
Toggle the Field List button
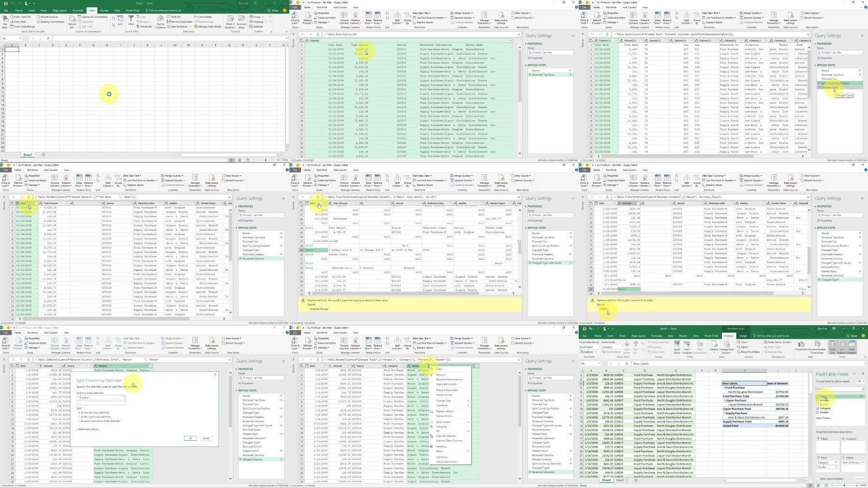(x=832, y=348)
